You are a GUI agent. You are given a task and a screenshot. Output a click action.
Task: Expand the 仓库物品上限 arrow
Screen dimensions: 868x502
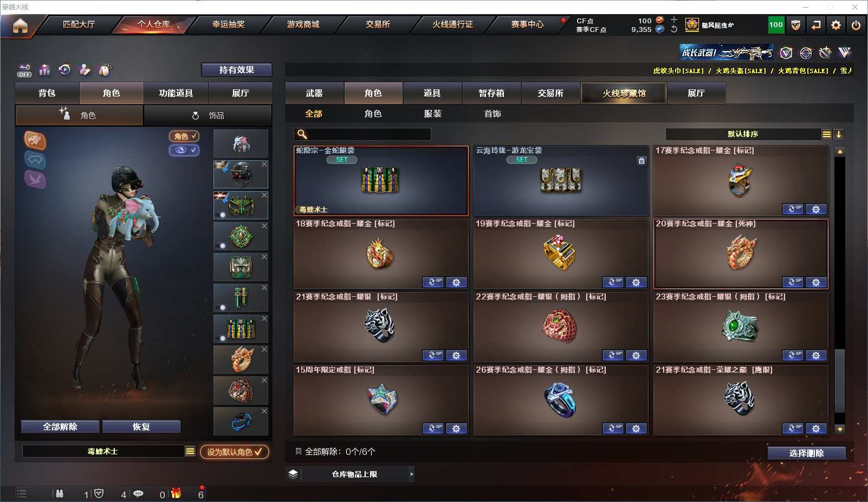pyautogui.click(x=412, y=474)
